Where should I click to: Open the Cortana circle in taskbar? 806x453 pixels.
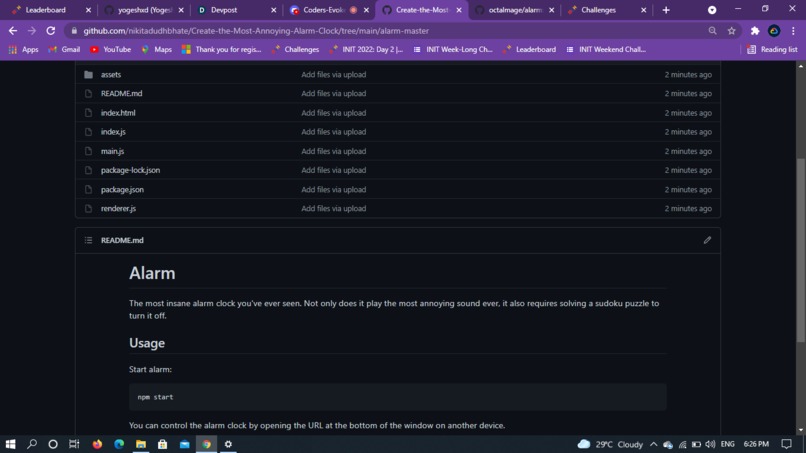pos(53,444)
